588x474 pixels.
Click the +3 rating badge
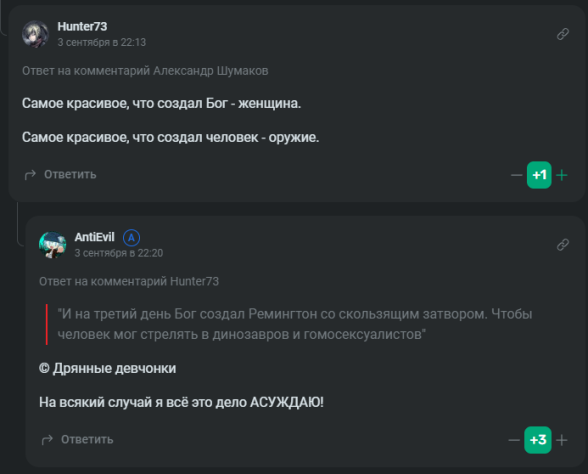[x=538, y=440]
